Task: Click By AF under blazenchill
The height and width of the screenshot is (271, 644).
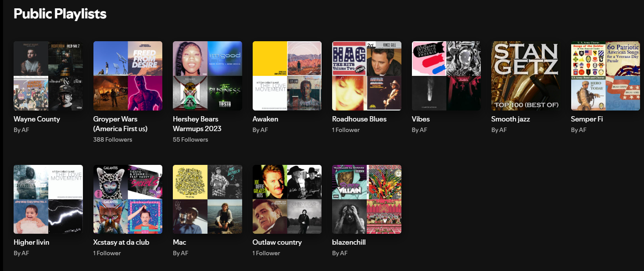Action: pos(340,253)
